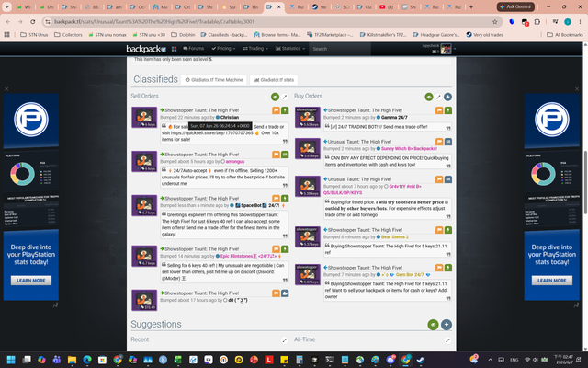Close the left side advertisement

pyautogui.click(x=6, y=89)
